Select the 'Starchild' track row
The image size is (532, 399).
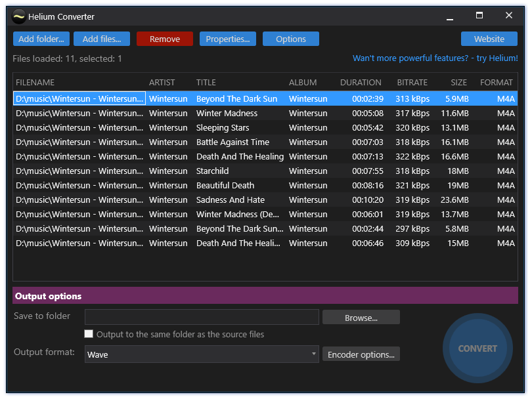coord(265,171)
